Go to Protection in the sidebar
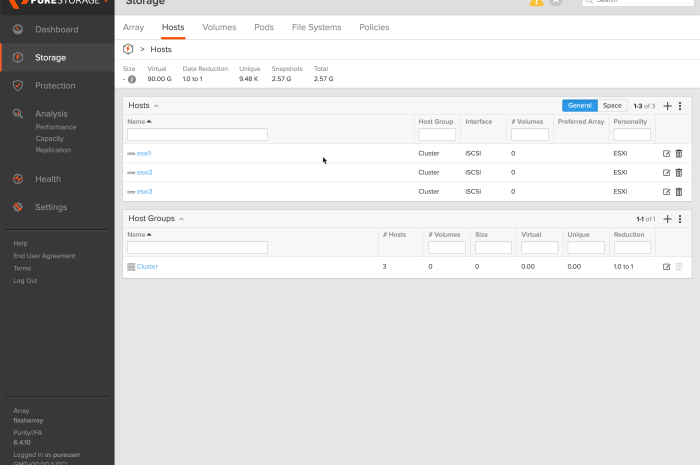The image size is (700, 465). (55, 86)
